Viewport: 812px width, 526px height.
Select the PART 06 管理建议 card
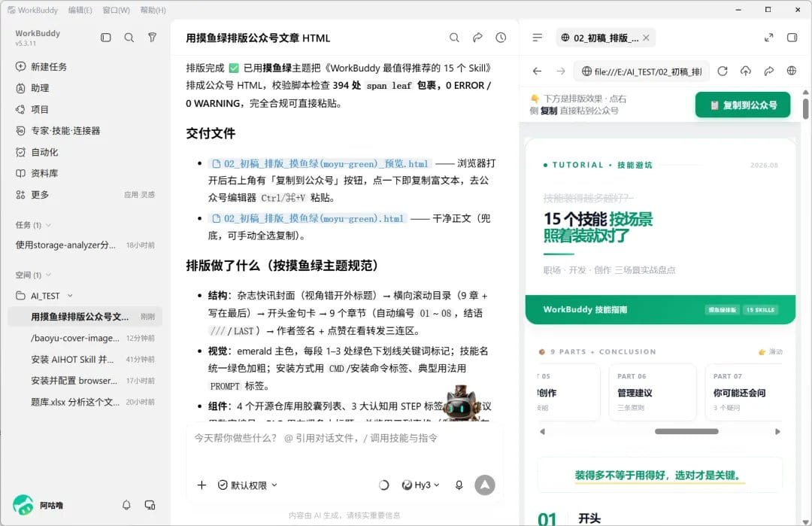(x=653, y=391)
